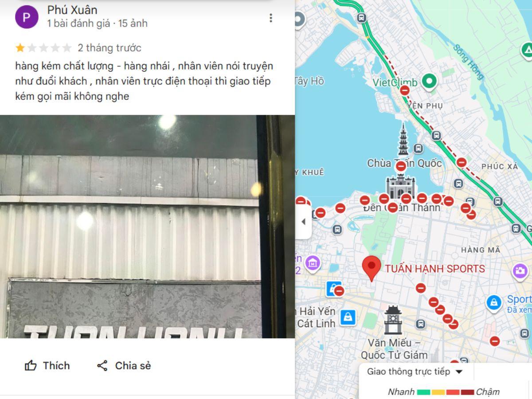Click the Chùa Trấn Quốc pagoda icon
Image resolution: width=532 pixels, height=399 pixels.
403,139
